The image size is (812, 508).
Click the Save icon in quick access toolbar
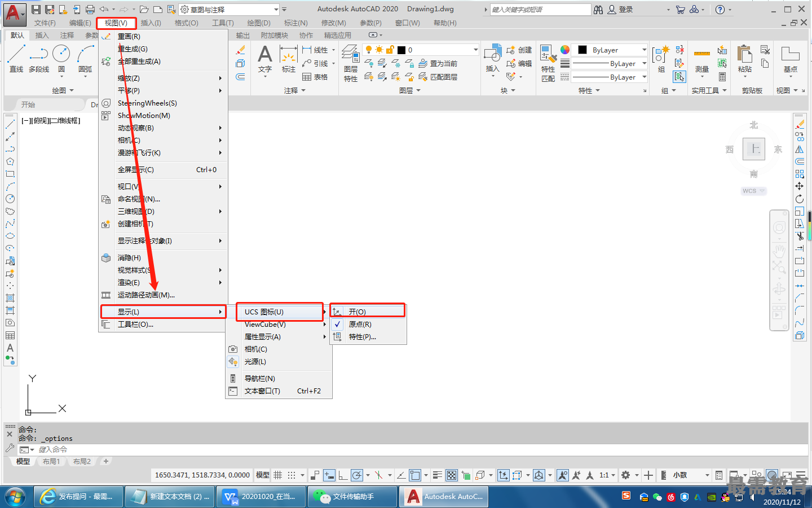(x=36, y=10)
